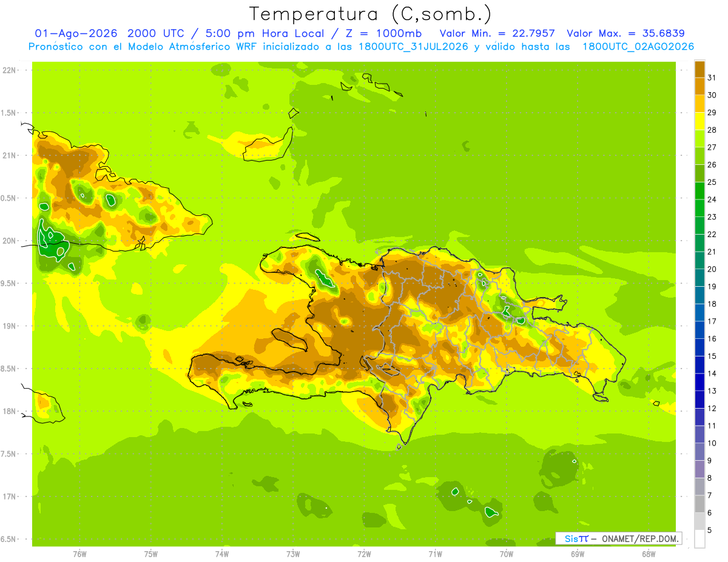Image resolution: width=728 pixels, height=562 pixels.
Task: Click the legend value 31
Action: (x=712, y=78)
